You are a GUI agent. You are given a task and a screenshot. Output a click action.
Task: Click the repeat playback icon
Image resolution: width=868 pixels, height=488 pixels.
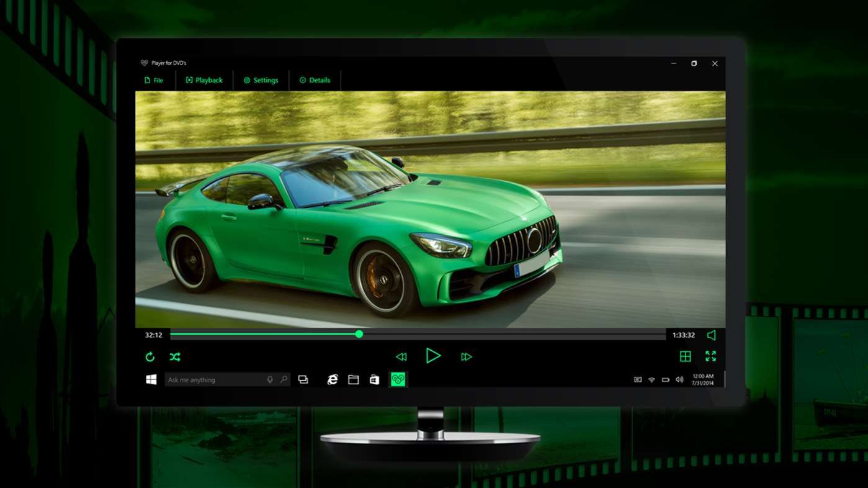coord(150,356)
